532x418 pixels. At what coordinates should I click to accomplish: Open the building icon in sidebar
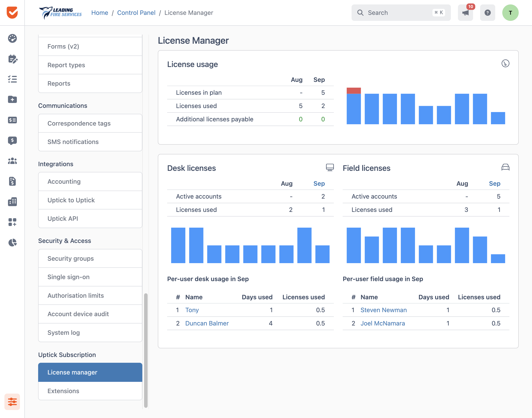pos(12,202)
